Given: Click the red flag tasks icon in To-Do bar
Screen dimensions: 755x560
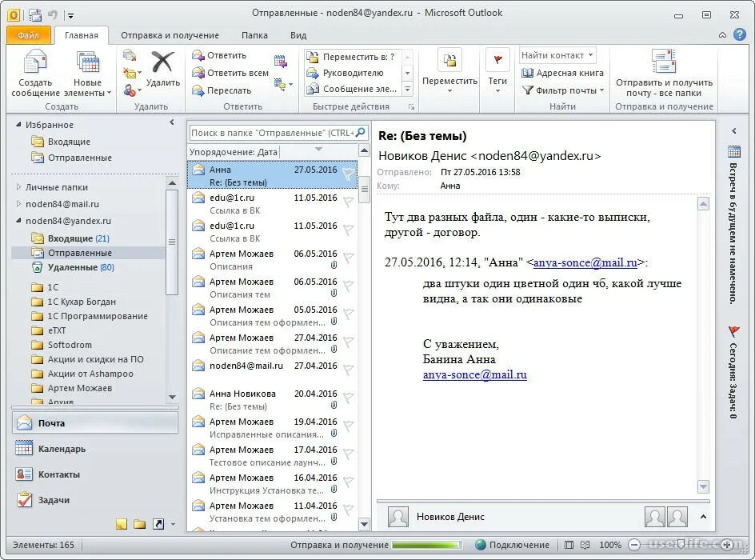Looking at the screenshot, I should 734,331.
